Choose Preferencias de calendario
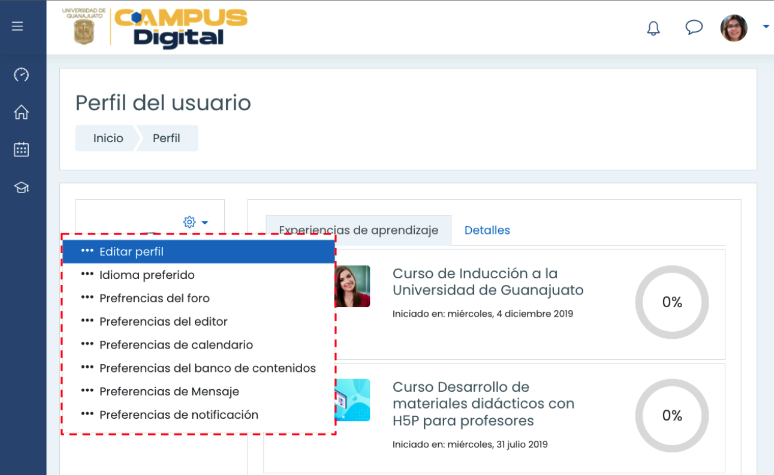This screenshot has height=475, width=774. tap(198, 345)
